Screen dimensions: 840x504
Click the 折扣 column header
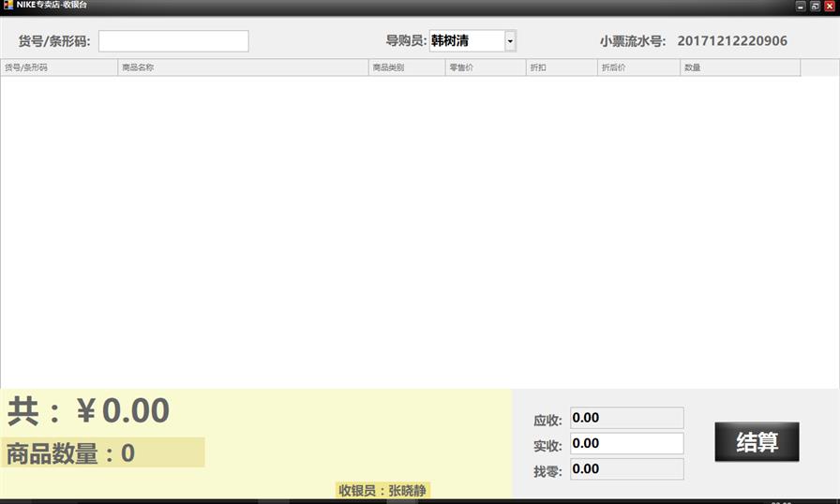tap(561, 67)
